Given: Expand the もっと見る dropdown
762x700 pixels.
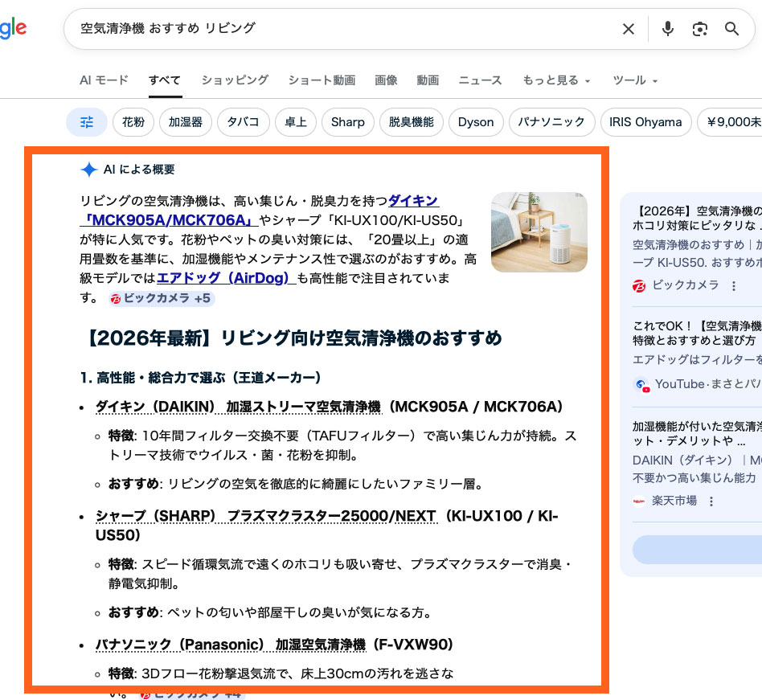Looking at the screenshot, I should 556,80.
